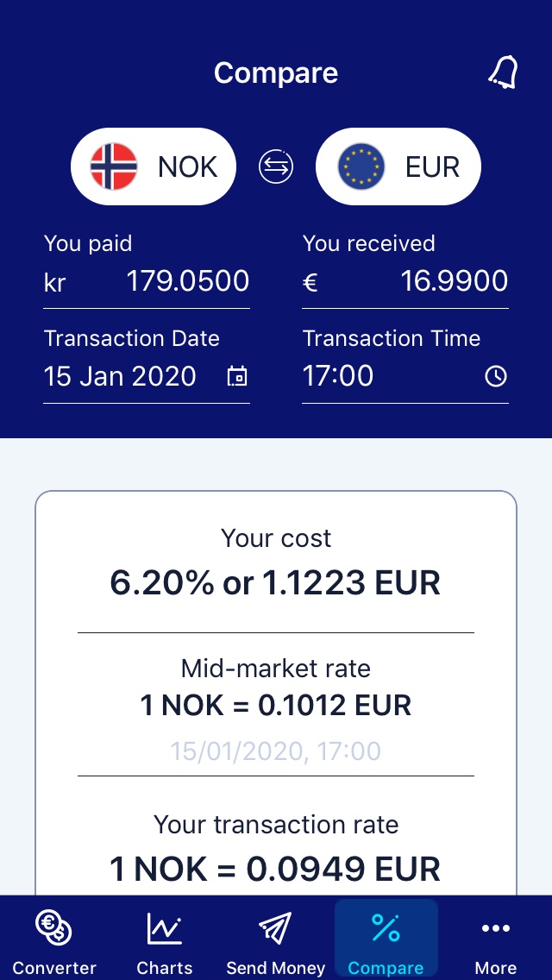Open the NOK currency selector
The height and width of the screenshot is (980, 552).
pyautogui.click(x=153, y=166)
